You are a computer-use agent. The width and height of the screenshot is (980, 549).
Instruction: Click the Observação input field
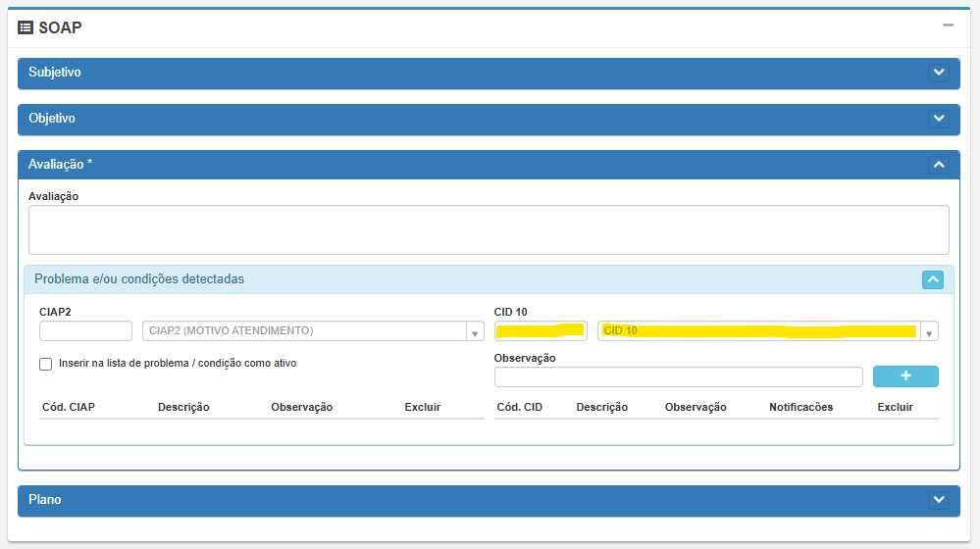678,377
